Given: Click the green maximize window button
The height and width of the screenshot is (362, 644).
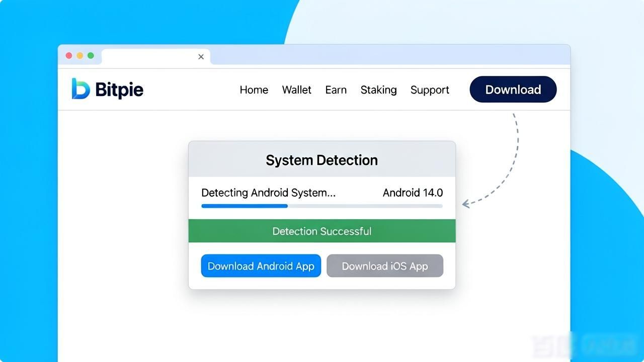Looking at the screenshot, I should (x=91, y=55).
